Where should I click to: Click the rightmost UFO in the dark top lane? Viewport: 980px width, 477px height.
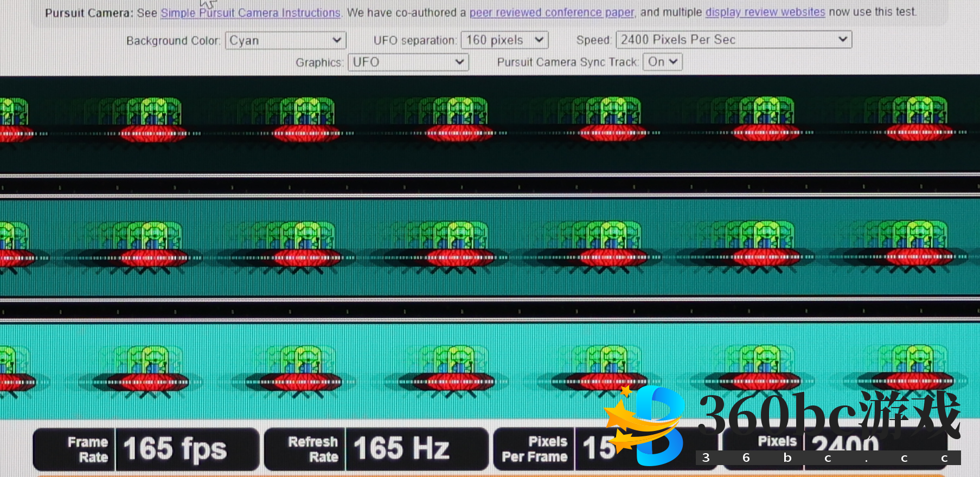919,120
